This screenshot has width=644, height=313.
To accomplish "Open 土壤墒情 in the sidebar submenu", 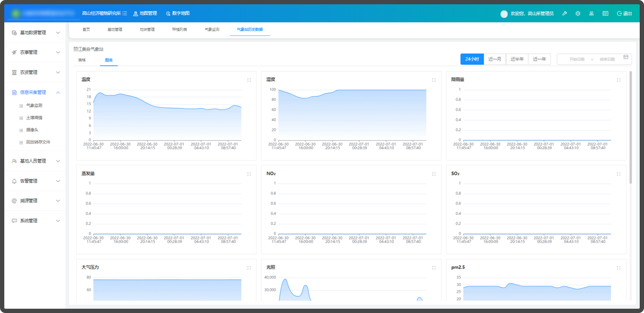I will pos(34,118).
